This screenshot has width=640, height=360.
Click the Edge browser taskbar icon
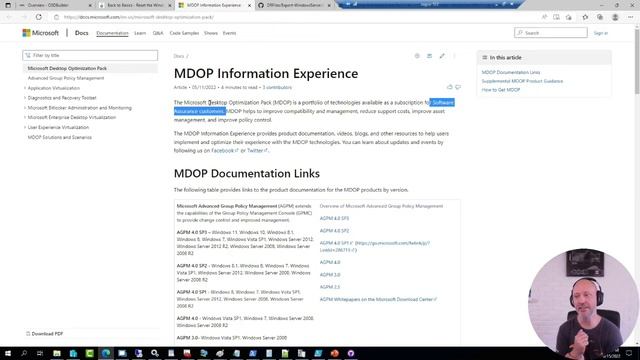(106, 353)
